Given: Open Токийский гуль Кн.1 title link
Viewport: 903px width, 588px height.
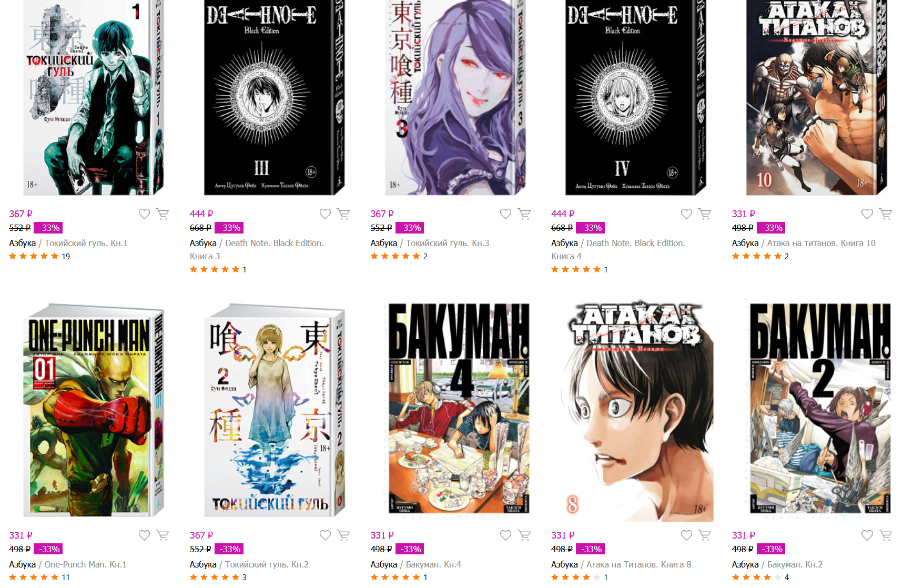Looking at the screenshot, I should [86, 243].
